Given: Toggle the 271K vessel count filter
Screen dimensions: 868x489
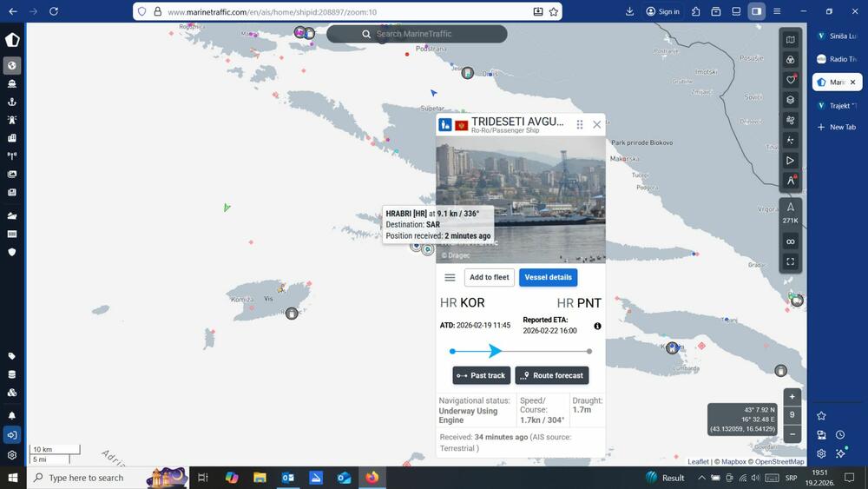Looking at the screenshot, I should [790, 213].
